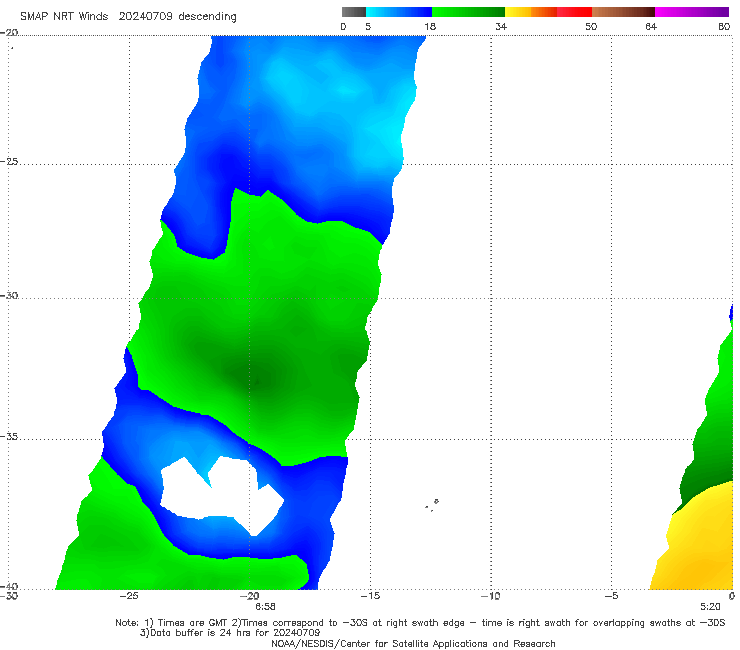Screen dimensions: 740x650
Task: Click the latitude label -25 on the left axis
Action: point(9,161)
